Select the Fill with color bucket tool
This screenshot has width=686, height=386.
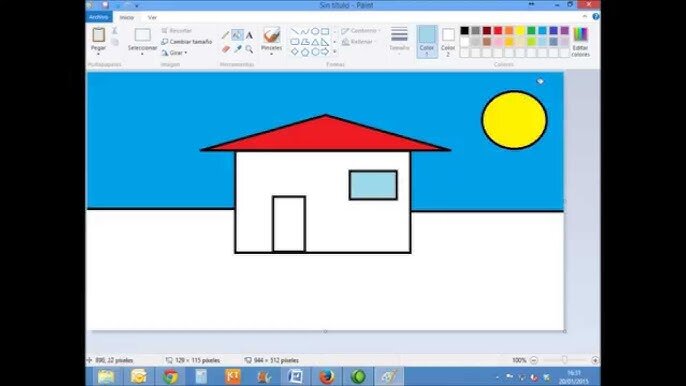pos(237,35)
